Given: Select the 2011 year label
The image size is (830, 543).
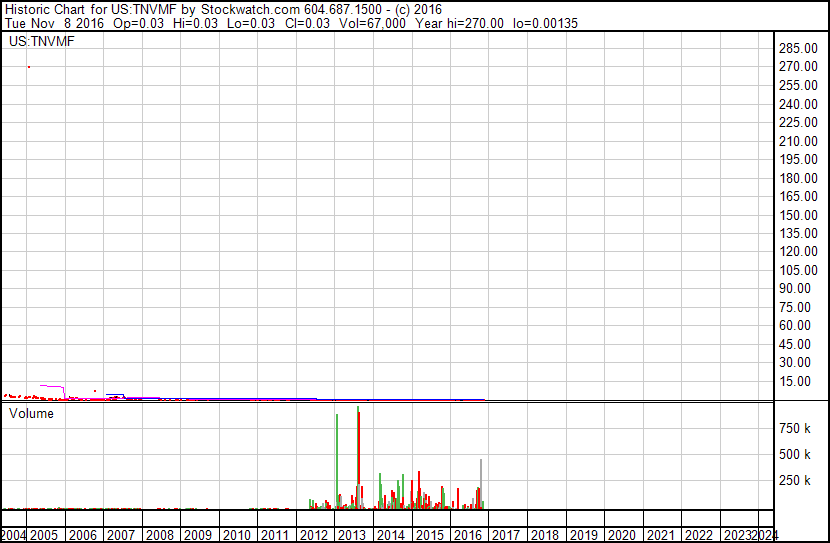Looking at the screenshot, I should [x=275, y=535].
